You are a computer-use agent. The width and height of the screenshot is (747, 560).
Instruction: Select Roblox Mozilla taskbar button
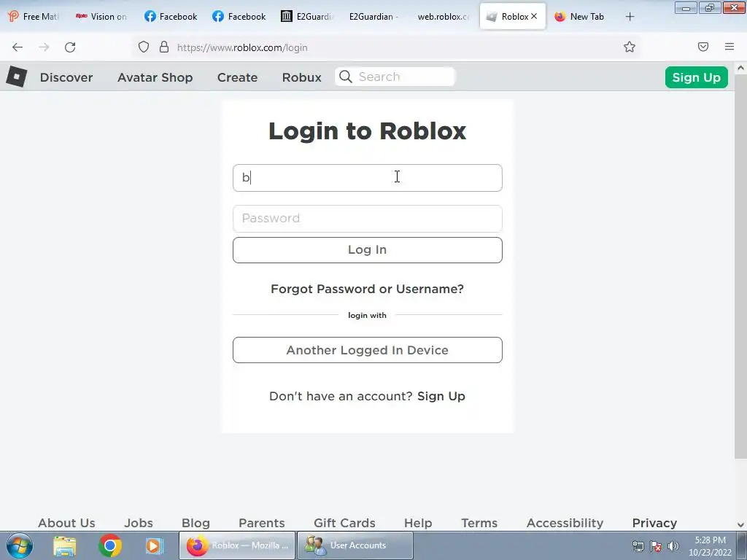click(237, 545)
